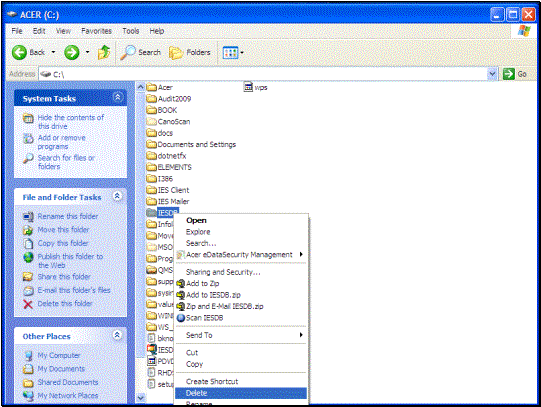Choose Explore in the context menu

pyautogui.click(x=240, y=232)
